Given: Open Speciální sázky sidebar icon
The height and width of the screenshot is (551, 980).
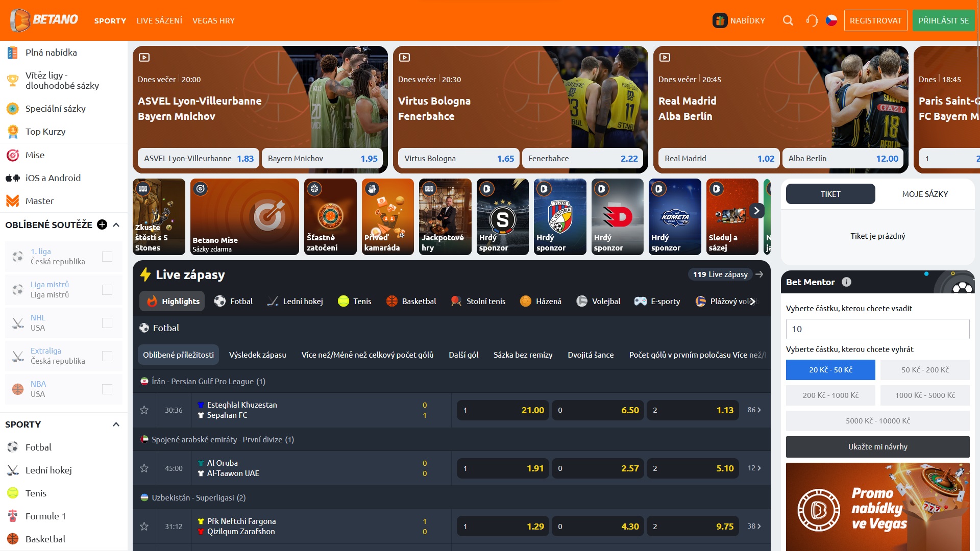Looking at the screenshot, I should [x=13, y=109].
